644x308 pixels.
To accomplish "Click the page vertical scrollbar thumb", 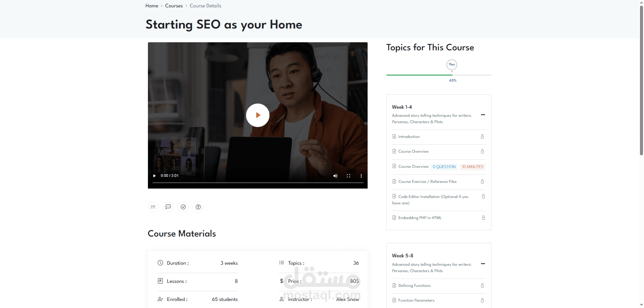I will [641, 81].
